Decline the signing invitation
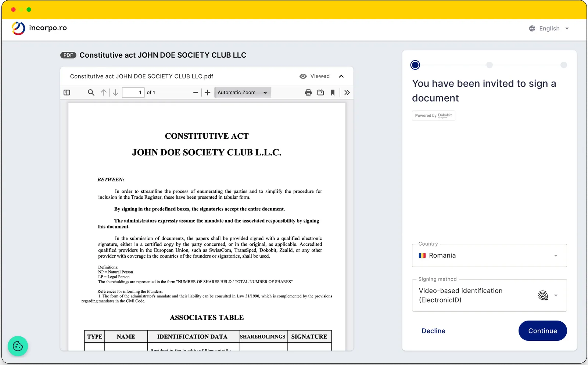 tap(433, 331)
